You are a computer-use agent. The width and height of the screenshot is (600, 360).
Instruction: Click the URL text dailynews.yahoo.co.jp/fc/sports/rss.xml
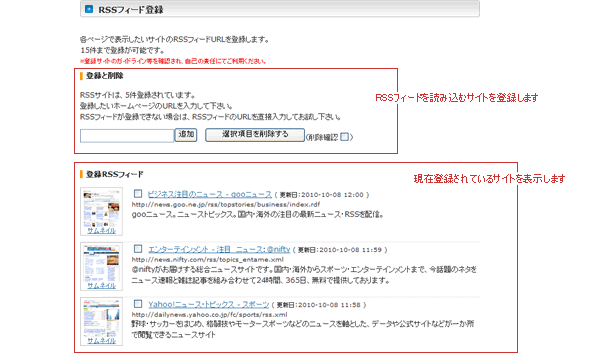[210, 314]
